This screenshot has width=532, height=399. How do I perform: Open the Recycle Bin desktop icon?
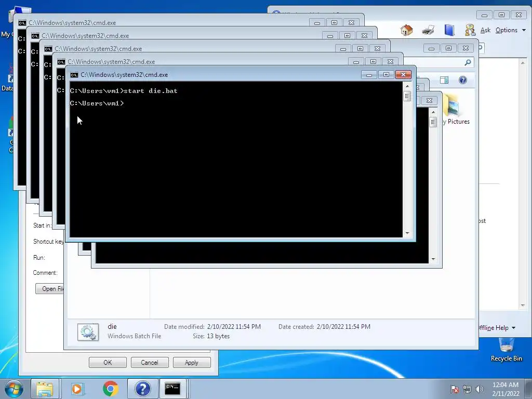(x=506, y=350)
